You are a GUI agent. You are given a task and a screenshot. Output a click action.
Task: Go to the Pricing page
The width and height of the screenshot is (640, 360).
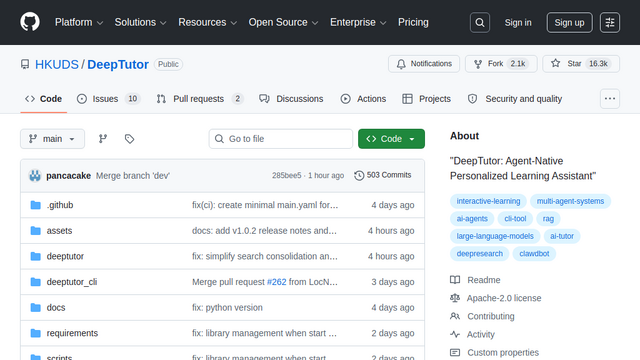[x=413, y=22]
